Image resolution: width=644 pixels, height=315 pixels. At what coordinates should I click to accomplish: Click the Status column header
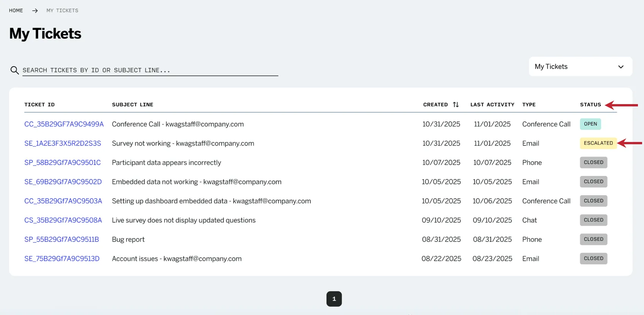click(590, 104)
